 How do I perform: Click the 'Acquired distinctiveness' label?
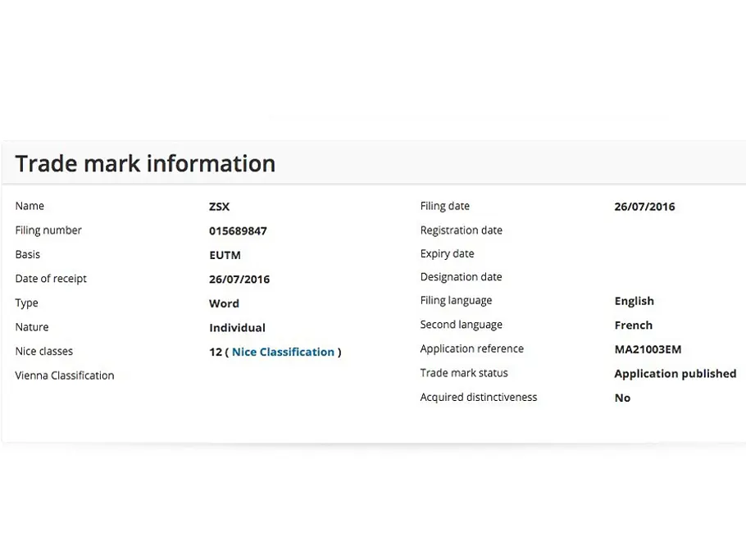[x=479, y=398]
